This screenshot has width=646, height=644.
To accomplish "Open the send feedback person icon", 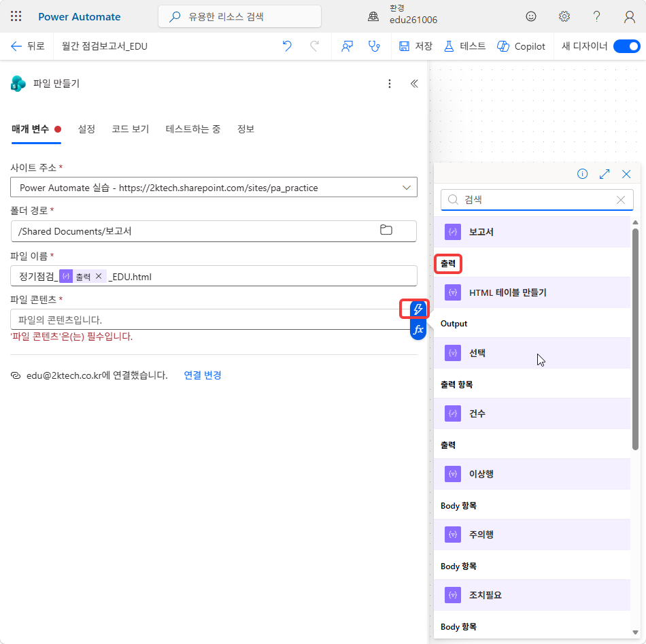I will tap(347, 46).
